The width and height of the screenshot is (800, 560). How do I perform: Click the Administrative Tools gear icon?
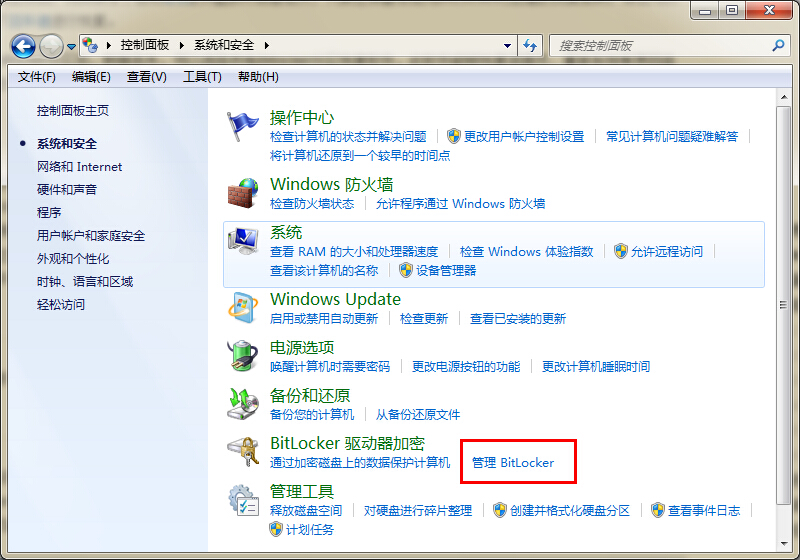click(243, 500)
